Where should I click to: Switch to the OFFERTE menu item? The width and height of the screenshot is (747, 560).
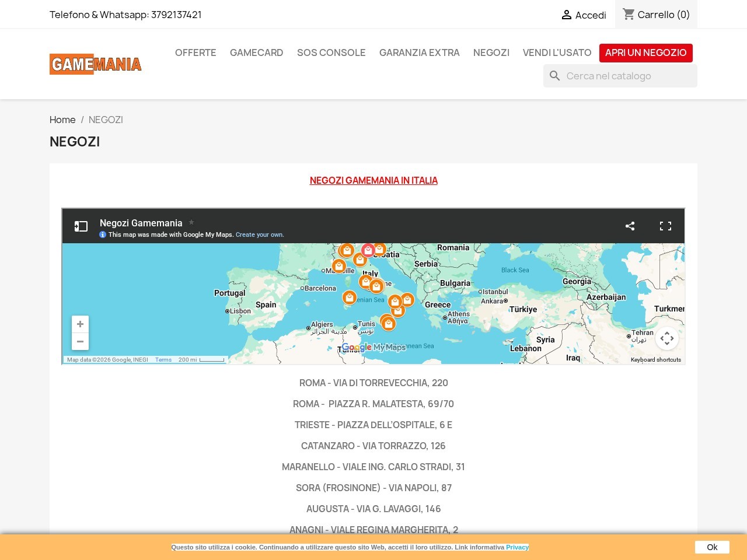click(196, 52)
